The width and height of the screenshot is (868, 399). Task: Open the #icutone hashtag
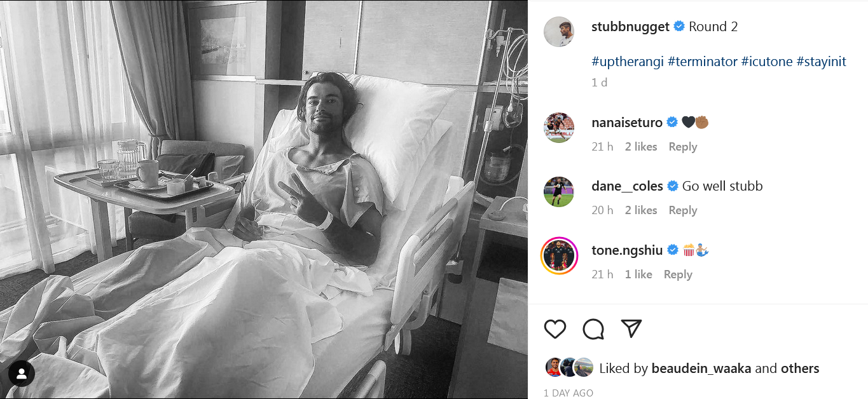(766, 62)
